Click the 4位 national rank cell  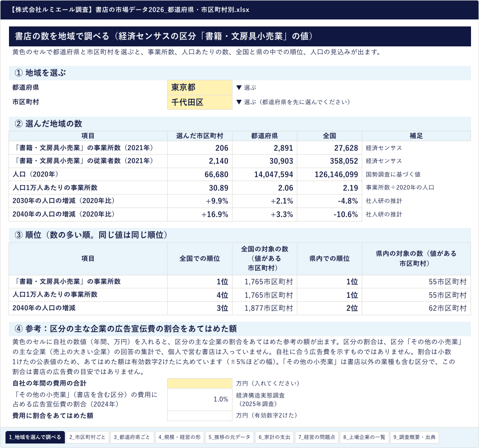(x=200, y=295)
